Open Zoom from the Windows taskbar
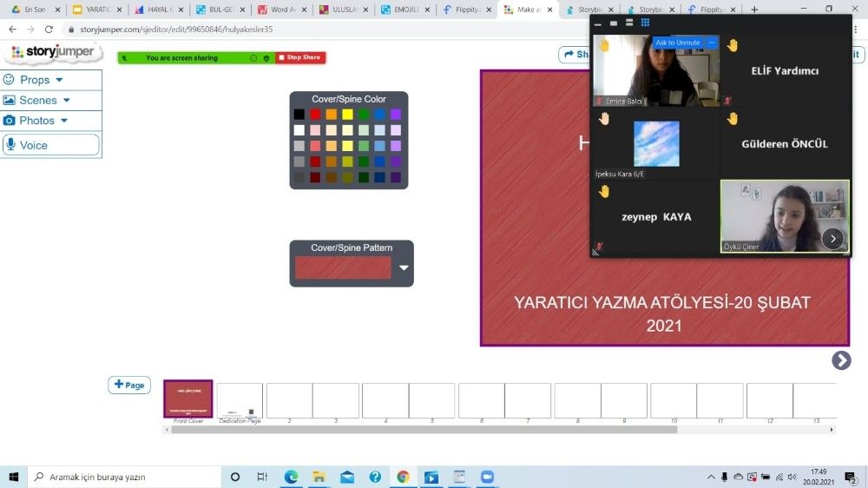This screenshot has width=868, height=488. pos(486,477)
